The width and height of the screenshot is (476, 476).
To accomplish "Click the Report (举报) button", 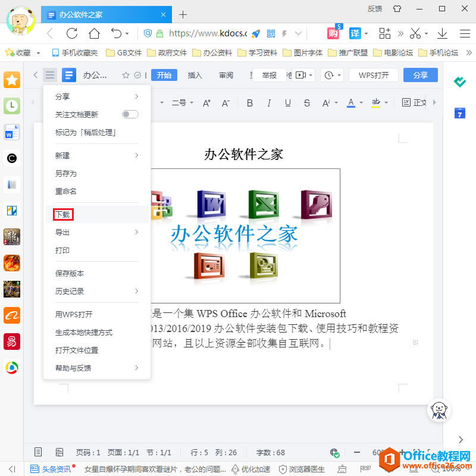I will [x=270, y=75].
